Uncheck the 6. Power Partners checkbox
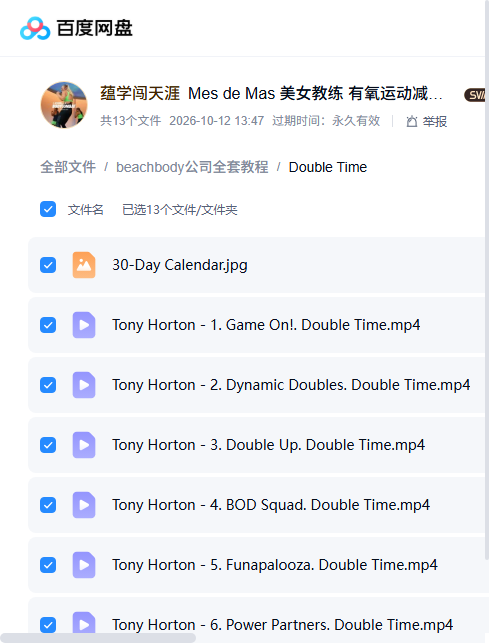489x643 pixels. 48,625
